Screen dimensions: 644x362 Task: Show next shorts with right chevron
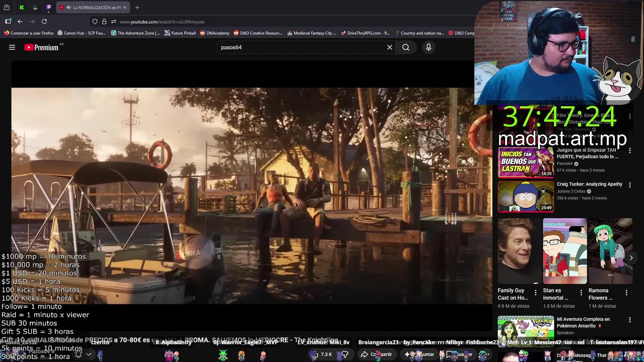tap(631, 257)
